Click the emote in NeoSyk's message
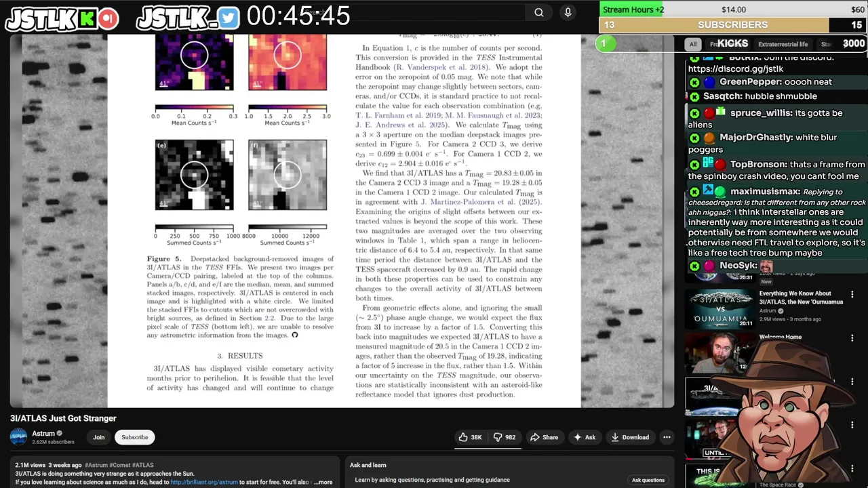This screenshot has width=868, height=488. [766, 266]
